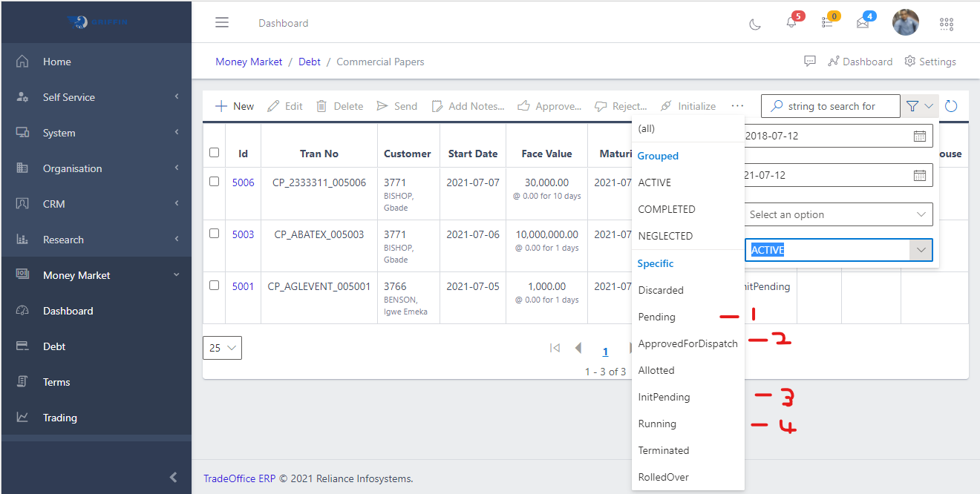This screenshot has height=494, width=980.
Task: Open the filter funnel dropdown
Action: pos(919,106)
